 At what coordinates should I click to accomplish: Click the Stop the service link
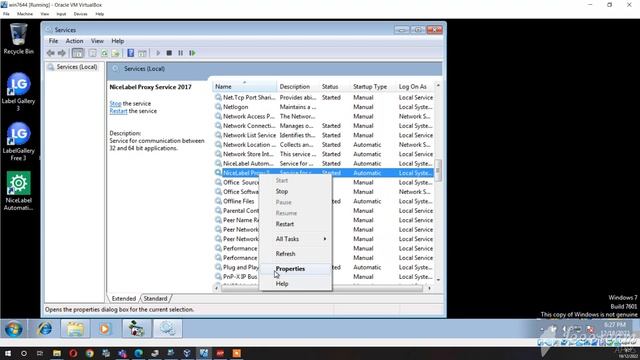(116, 104)
